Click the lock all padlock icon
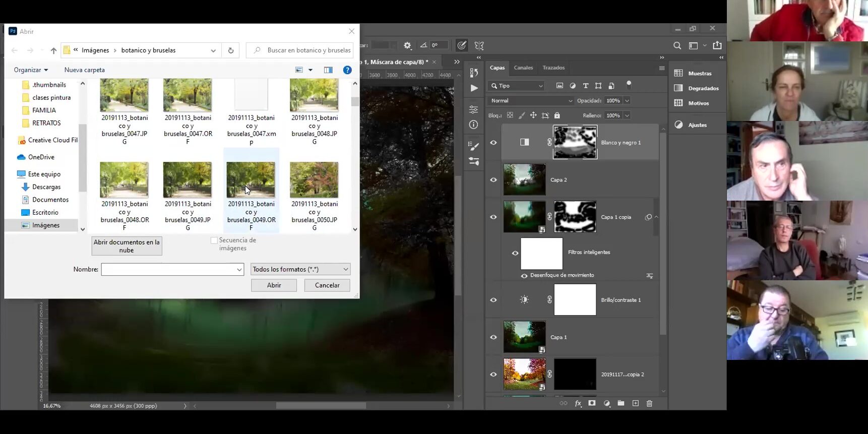The width and height of the screenshot is (868, 434). tap(557, 115)
